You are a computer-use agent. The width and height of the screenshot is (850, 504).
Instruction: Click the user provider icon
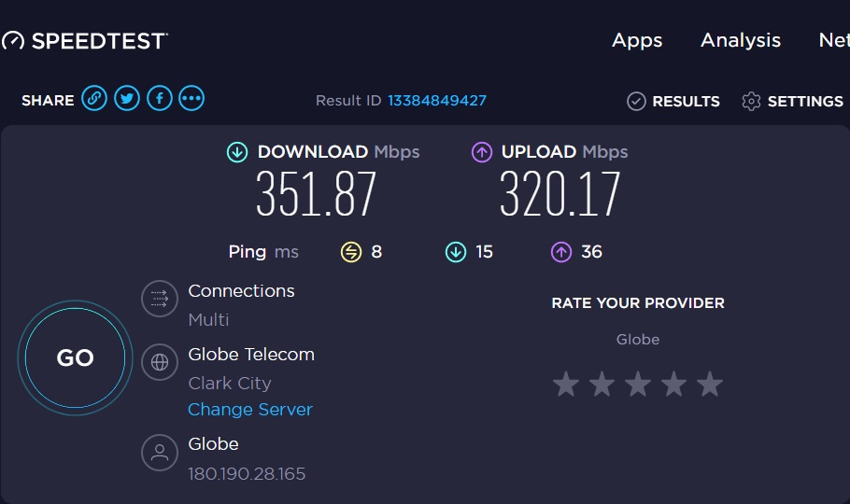click(160, 454)
